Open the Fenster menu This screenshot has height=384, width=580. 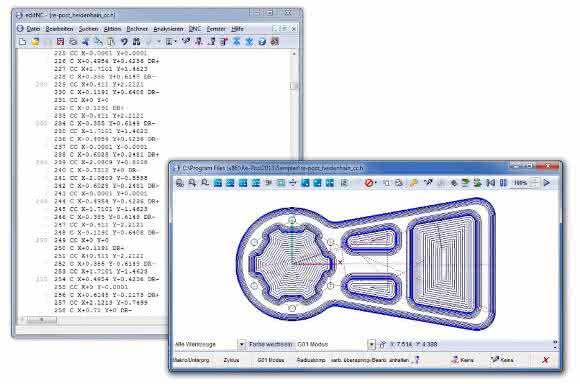(216, 29)
